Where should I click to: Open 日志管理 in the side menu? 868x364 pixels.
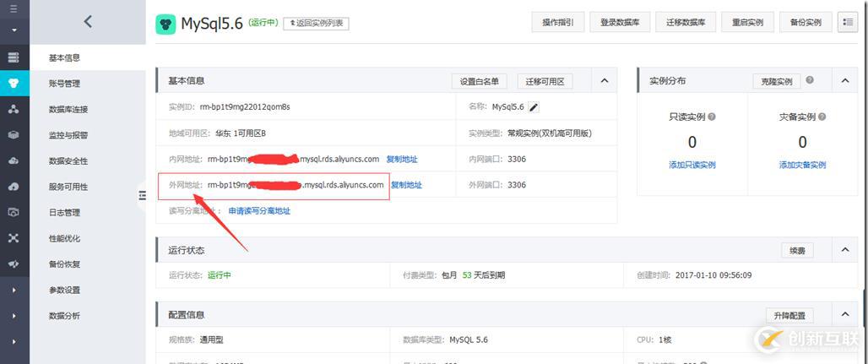[64, 212]
